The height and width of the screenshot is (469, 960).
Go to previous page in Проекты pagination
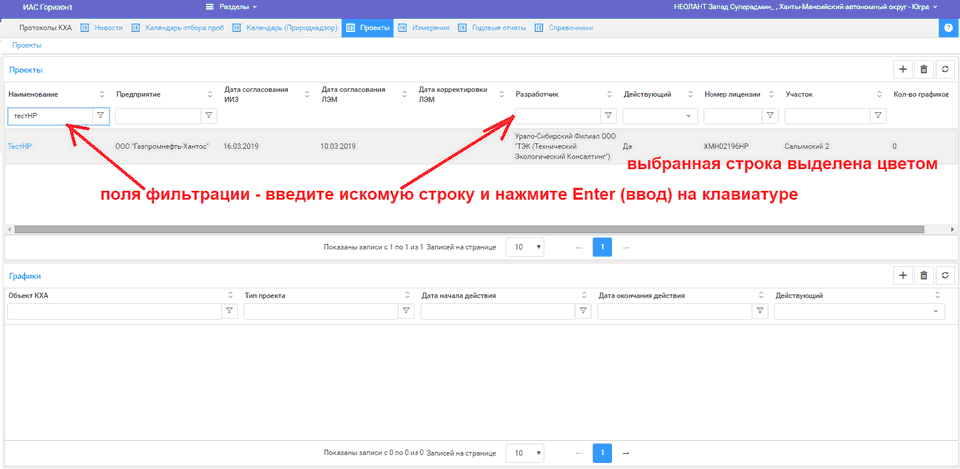pos(579,247)
